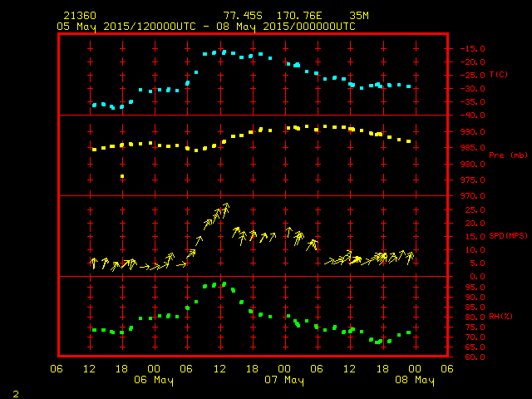Click the "-15.0" temperature tick value
532x399 pixels.
pyautogui.click(x=473, y=49)
